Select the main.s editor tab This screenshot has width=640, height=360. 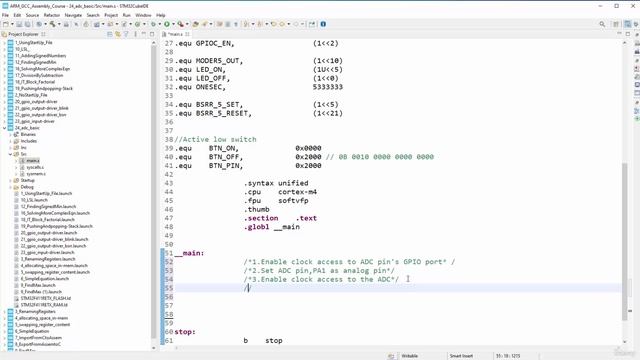pos(176,34)
